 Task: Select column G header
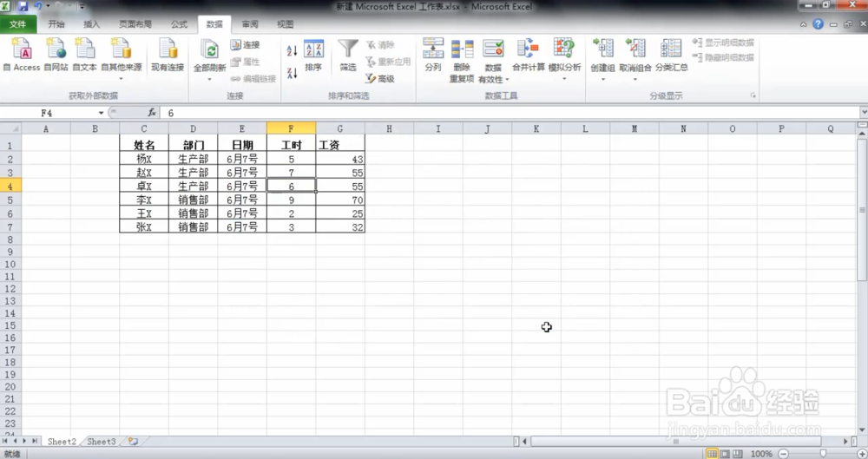(340, 128)
